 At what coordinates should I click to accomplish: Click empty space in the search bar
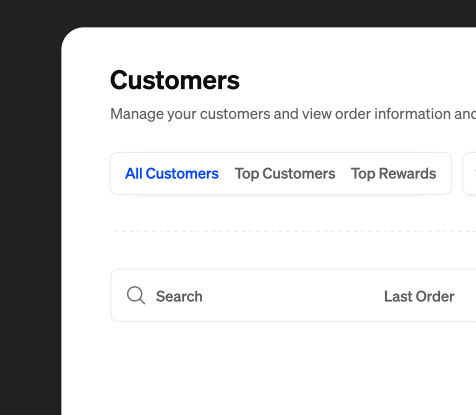[293, 296]
